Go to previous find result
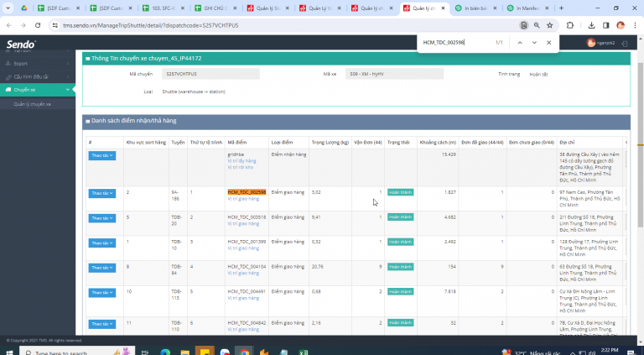This screenshot has width=644, height=355. pyautogui.click(x=520, y=42)
